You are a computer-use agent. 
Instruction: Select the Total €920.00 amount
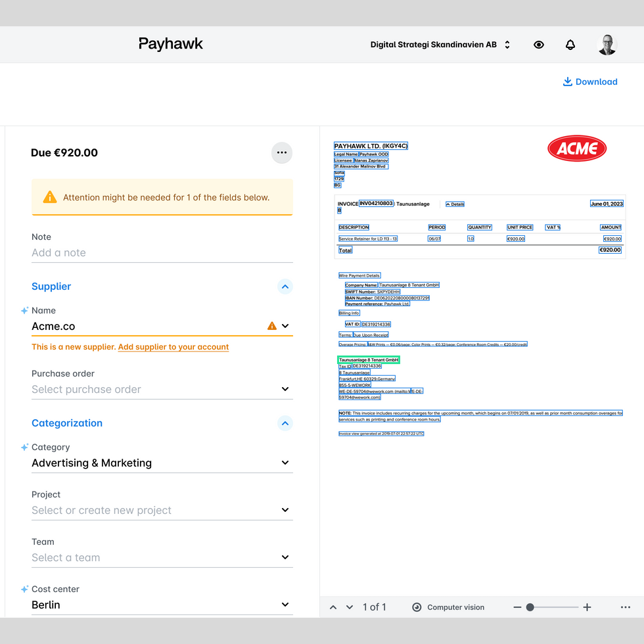610,250
